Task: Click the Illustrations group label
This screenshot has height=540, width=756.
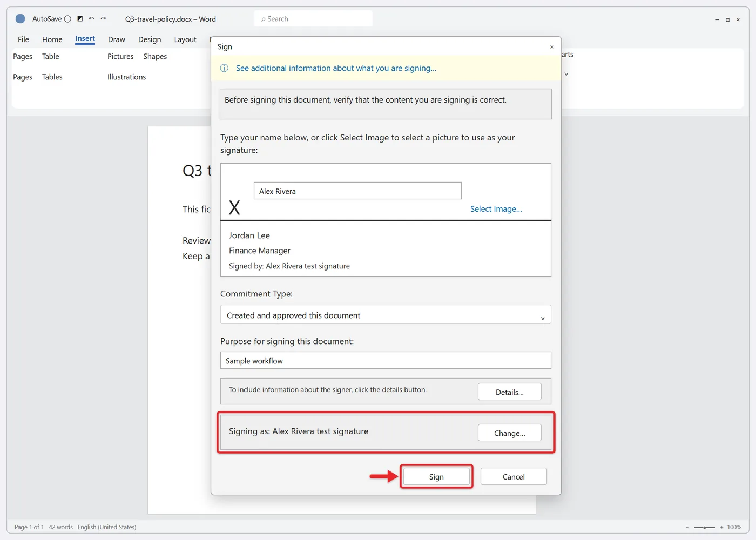Action: [127, 77]
